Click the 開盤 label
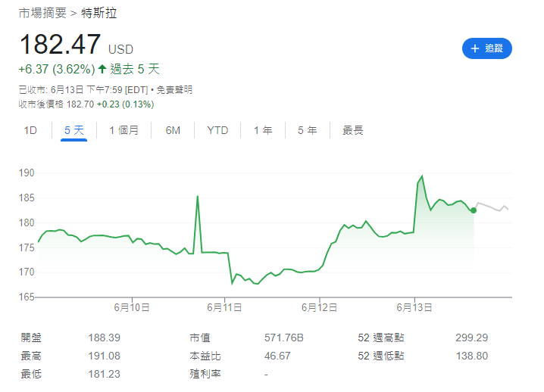 (31, 338)
